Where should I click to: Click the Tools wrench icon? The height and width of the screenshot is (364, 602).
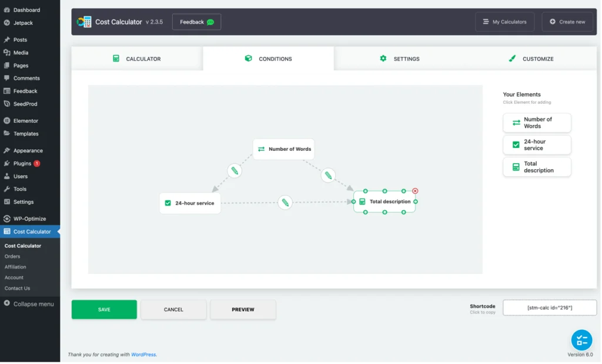point(7,189)
